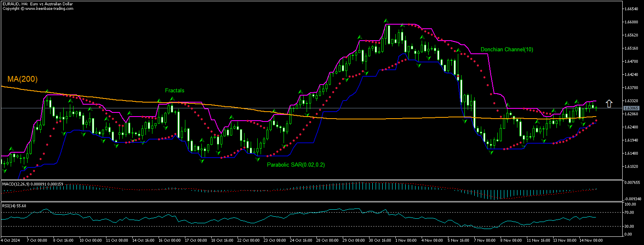The height and width of the screenshot is (245, 644).
Task: Select the Donchian Channel(10) label
Action: tap(507, 49)
